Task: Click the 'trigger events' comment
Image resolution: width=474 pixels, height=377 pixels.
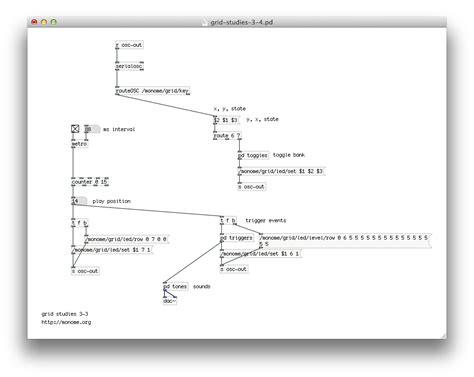Action: [266, 221]
